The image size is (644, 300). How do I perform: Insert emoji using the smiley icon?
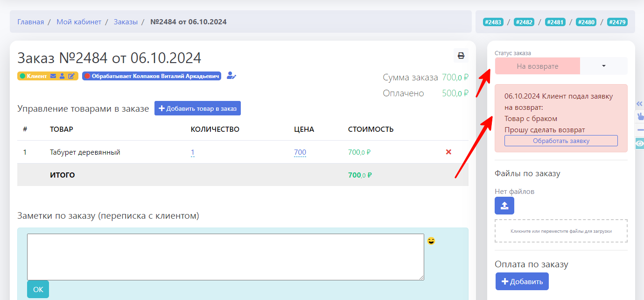click(431, 241)
